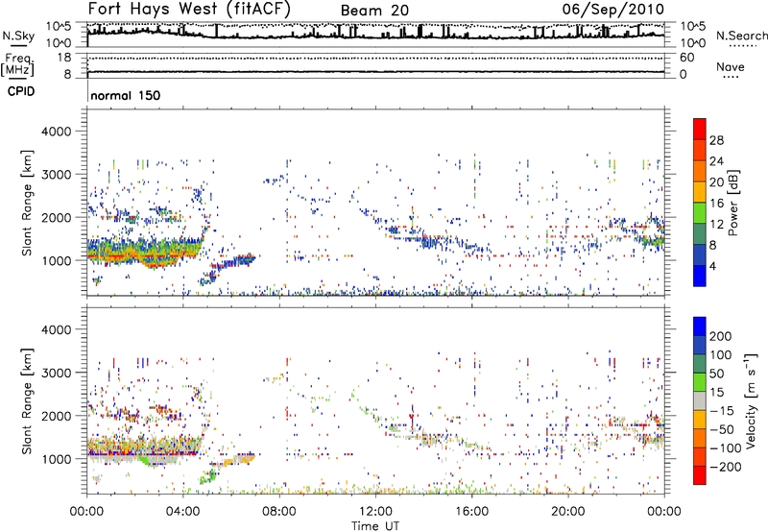Click the Power [dB] axis title
The width and height of the screenshot is (768, 532).
[x=732, y=203]
